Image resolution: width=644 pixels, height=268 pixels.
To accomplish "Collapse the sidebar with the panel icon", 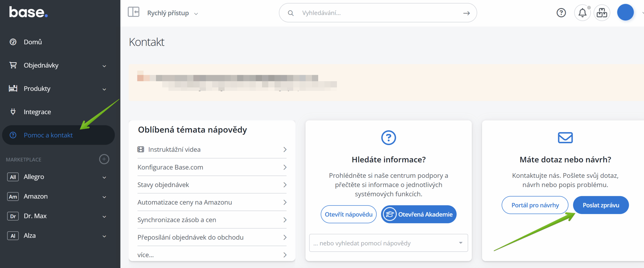I will point(133,12).
